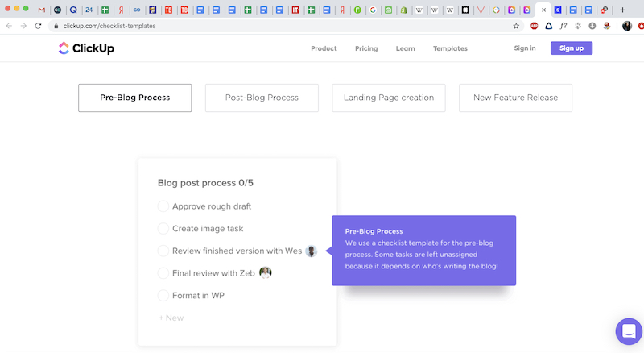The width and height of the screenshot is (644, 353).
Task: Open the Chrome profile avatar
Action: [627, 26]
